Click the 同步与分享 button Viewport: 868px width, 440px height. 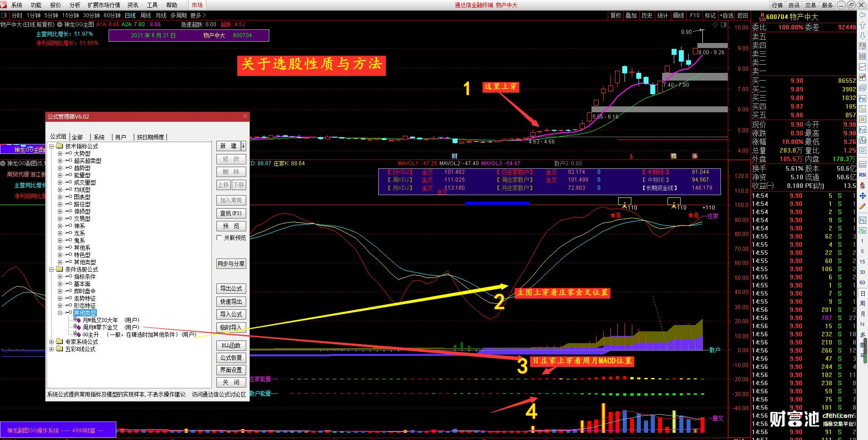click(x=231, y=263)
